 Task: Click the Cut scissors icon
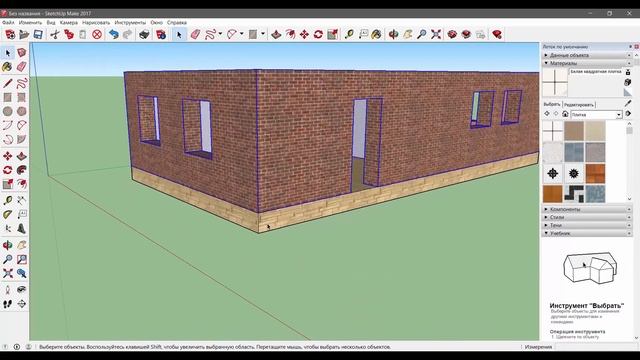(54, 34)
